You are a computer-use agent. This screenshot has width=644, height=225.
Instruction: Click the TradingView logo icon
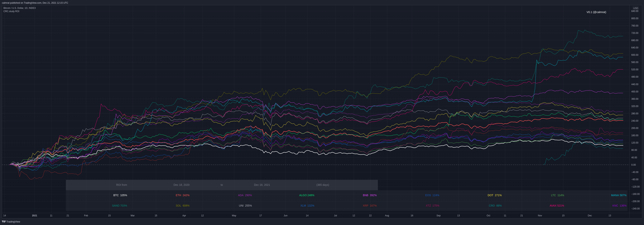coord(4,222)
